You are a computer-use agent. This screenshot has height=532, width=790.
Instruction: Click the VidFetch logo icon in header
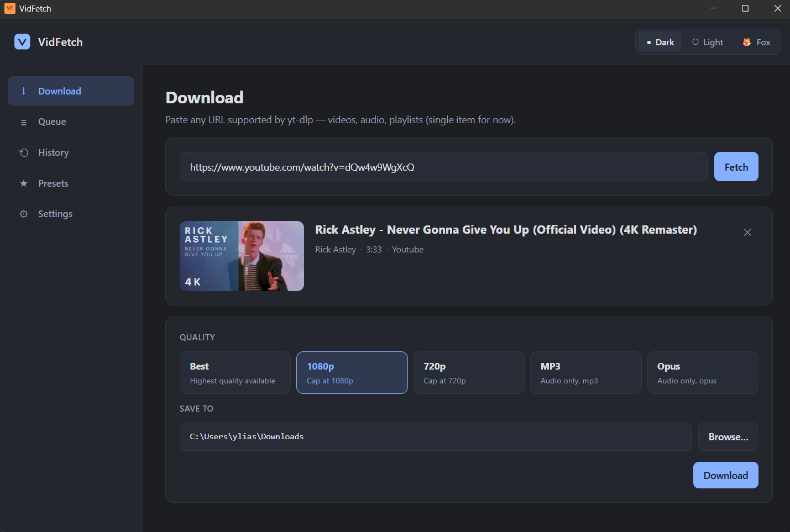[22, 42]
